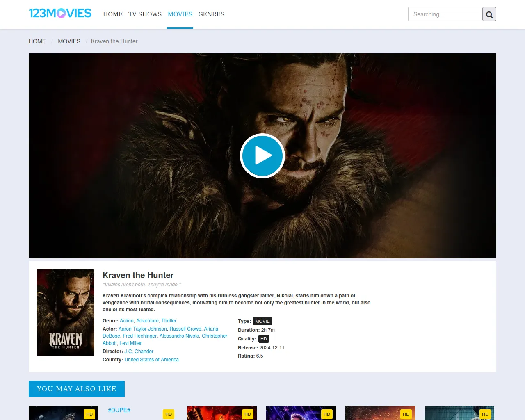The width and height of the screenshot is (525, 420).
Task: Click the duration value 2h 7m
Action: click(x=268, y=330)
